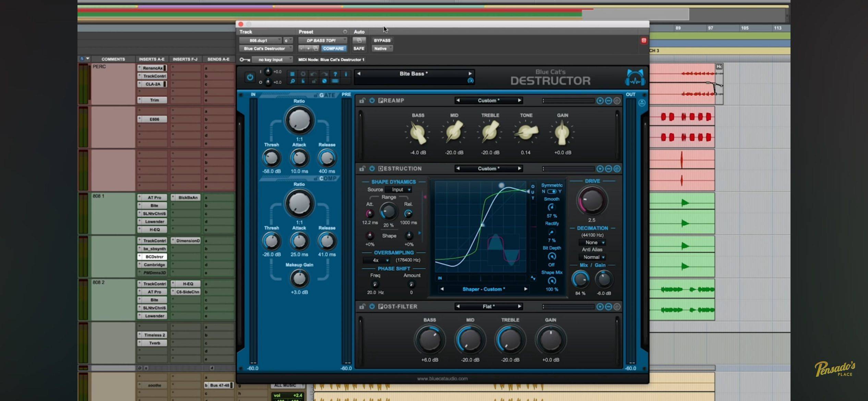Click the red target icon in plugin header

coord(643,40)
